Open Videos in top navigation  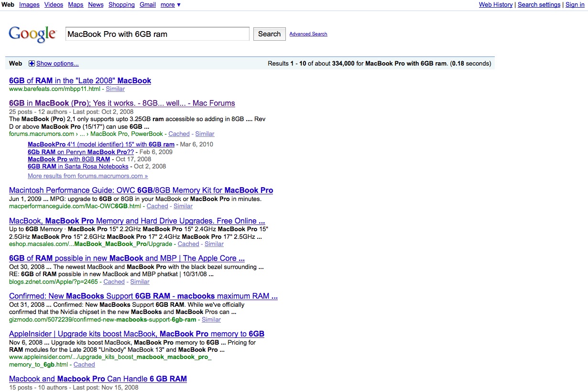click(x=54, y=5)
